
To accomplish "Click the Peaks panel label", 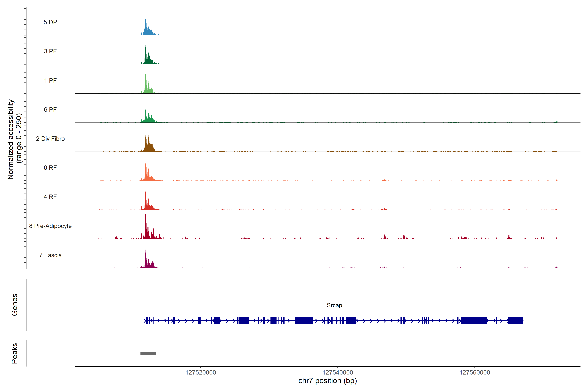I will click(x=15, y=353).
